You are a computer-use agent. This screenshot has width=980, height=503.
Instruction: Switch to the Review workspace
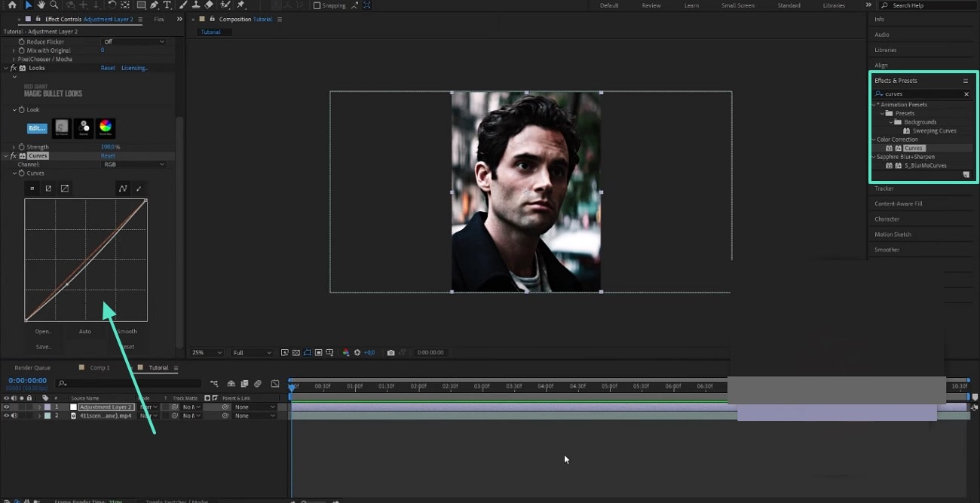click(x=651, y=5)
